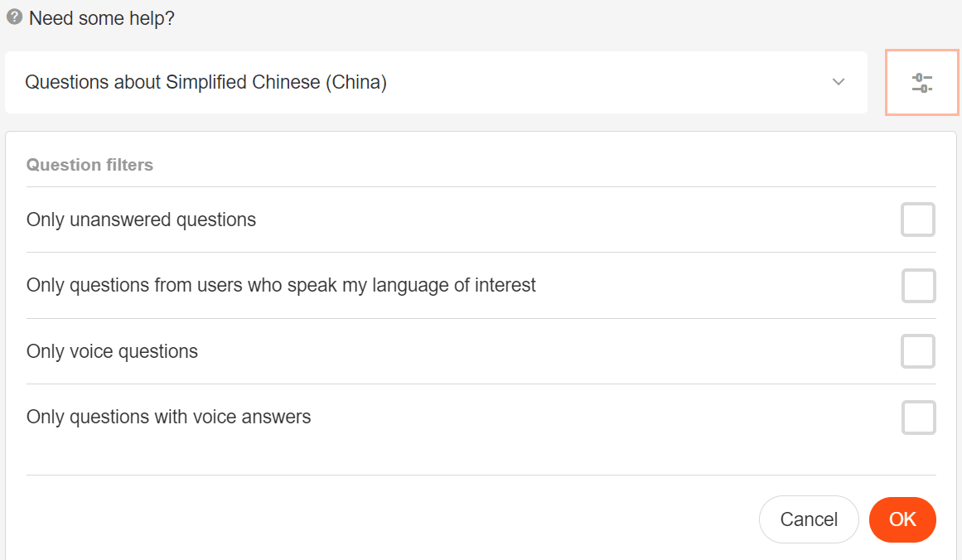This screenshot has height=560, width=962.
Task: Click the "Only unanswered questions" label text
Action: pos(141,220)
